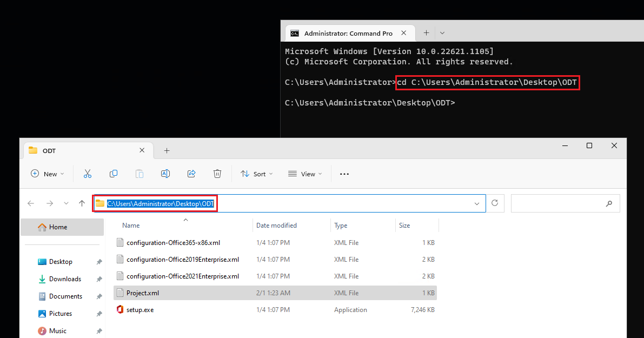Click the Rename icon in File Explorer toolbar

pos(165,174)
